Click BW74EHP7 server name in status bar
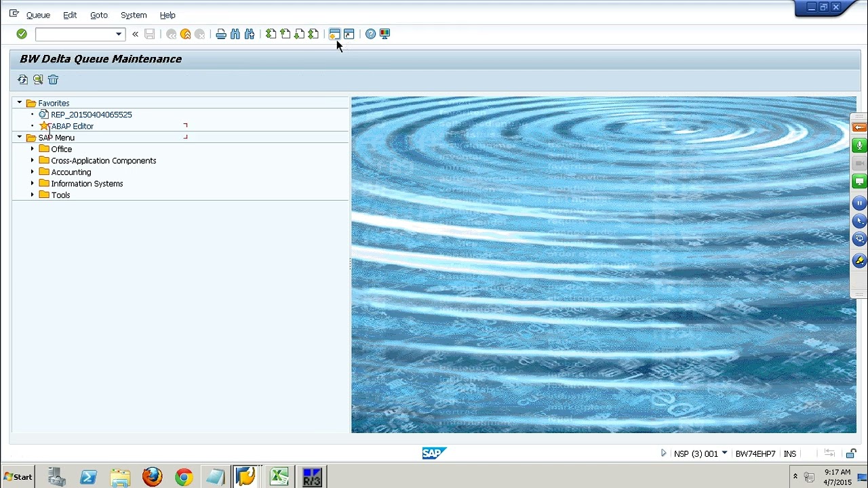The width and height of the screenshot is (868, 488). tap(755, 453)
